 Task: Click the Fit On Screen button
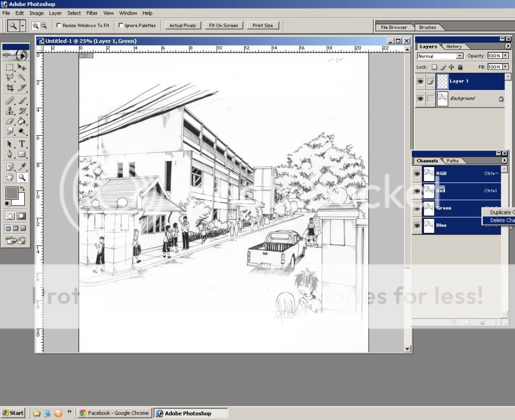[x=224, y=26]
